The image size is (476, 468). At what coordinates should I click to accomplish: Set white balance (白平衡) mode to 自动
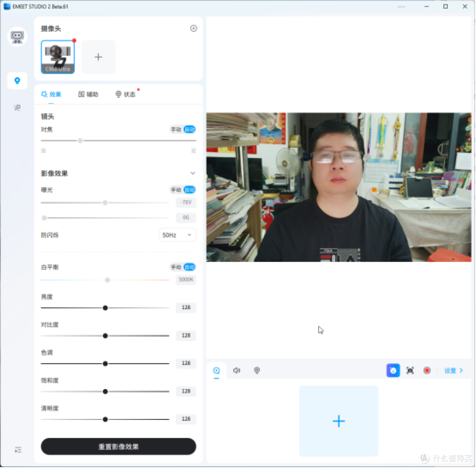point(190,268)
